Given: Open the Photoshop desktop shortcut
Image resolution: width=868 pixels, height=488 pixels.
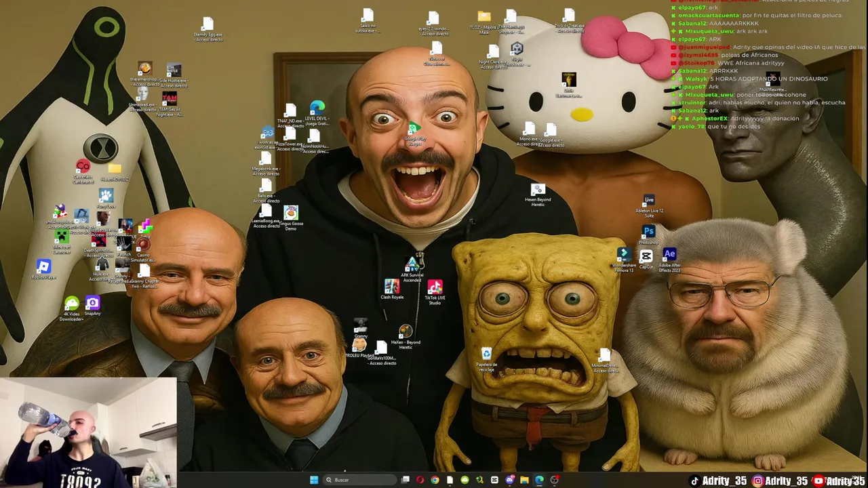Looking at the screenshot, I should click(x=649, y=232).
